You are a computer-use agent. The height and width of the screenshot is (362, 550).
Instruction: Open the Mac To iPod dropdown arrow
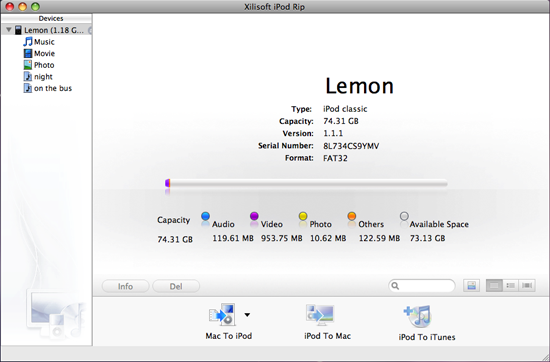tap(247, 315)
